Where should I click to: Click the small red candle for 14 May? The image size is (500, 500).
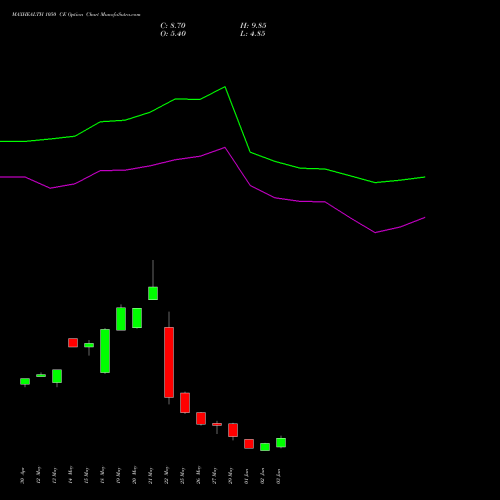coord(73,343)
